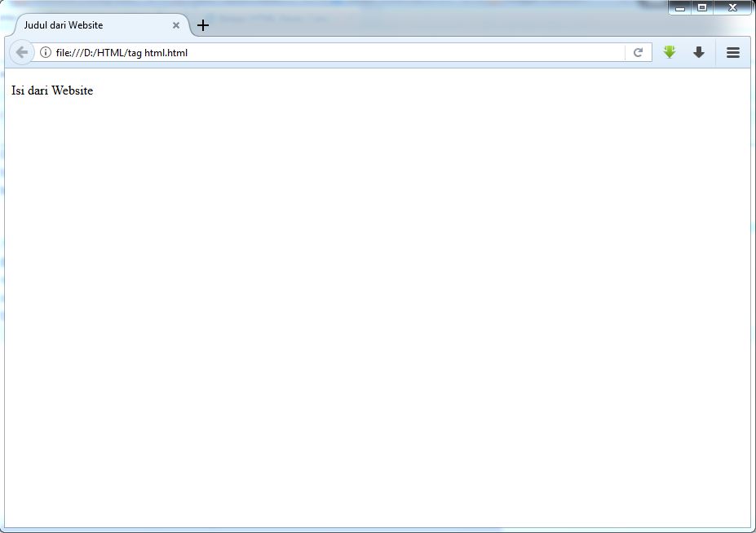756x533 pixels.
Task: Minimize the browser window
Action: point(679,7)
